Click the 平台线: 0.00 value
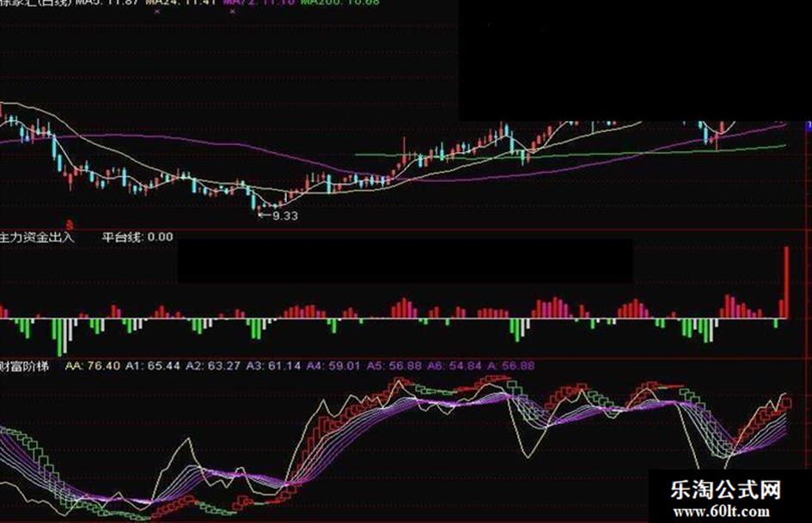812x523 pixels. (137, 237)
